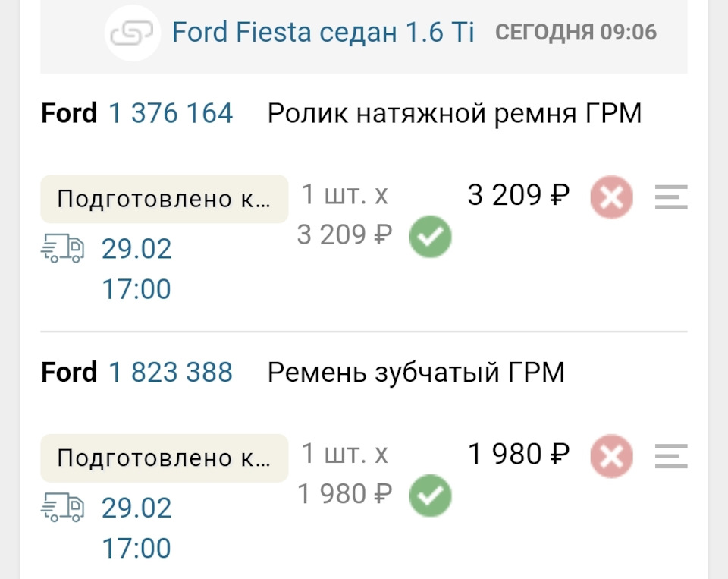The height and width of the screenshot is (579, 728).
Task: Click the СЕГОДНЯ 09:06 timestamp
Action: pyautogui.click(x=576, y=33)
